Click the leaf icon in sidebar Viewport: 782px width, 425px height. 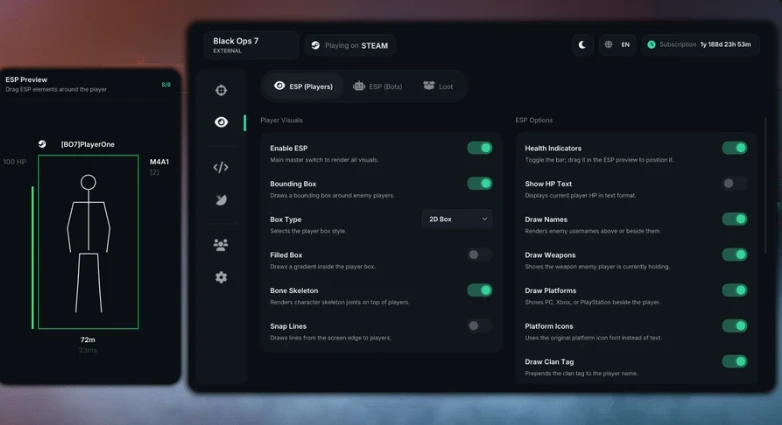[221, 200]
